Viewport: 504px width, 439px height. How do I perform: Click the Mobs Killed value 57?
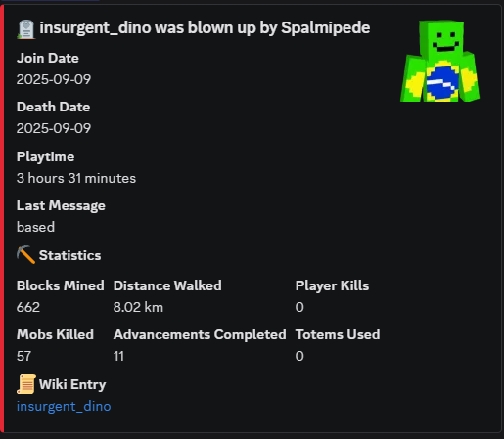point(23,356)
